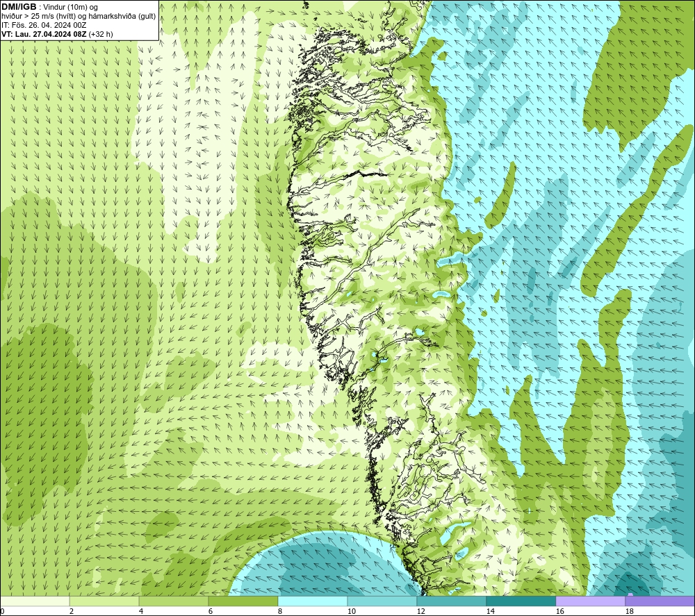Image resolution: width=695 pixels, height=616 pixels.
Task: Click the 0–2 m/s palest colour swatch
Action: click(35, 601)
